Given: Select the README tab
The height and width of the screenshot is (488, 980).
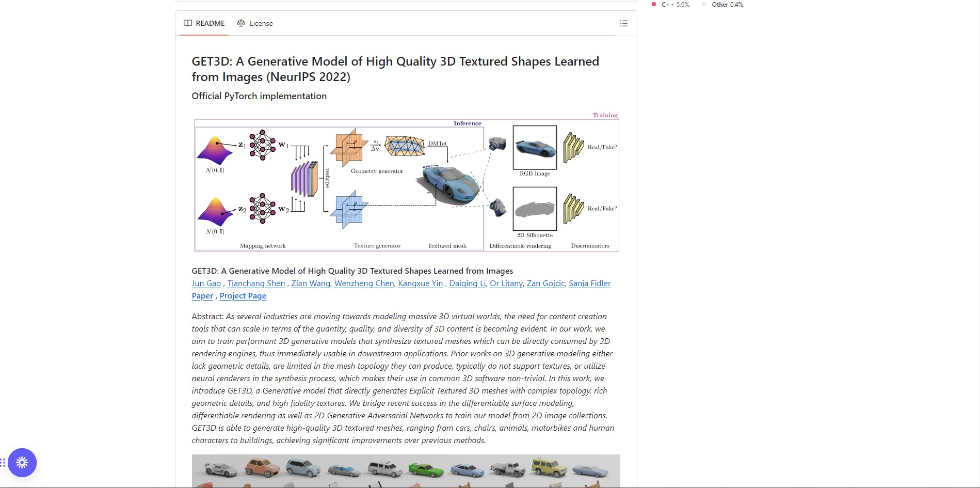Looking at the screenshot, I should [204, 23].
